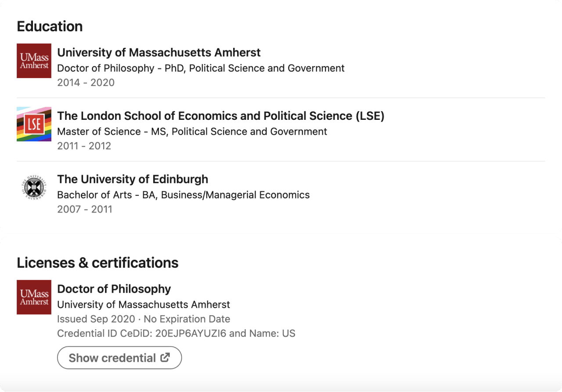Open the Show credential button
Screen dimensions: 562x392
[x=119, y=358]
